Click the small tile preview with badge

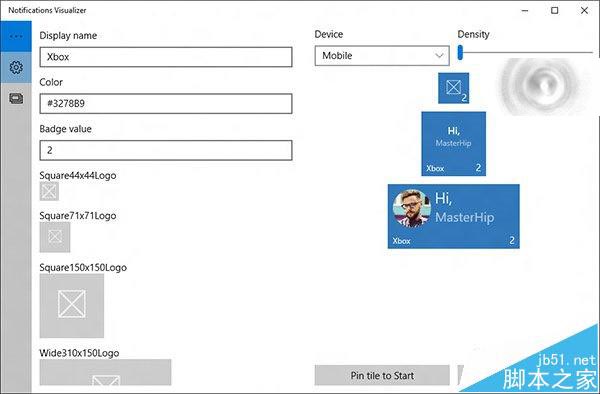click(x=453, y=88)
